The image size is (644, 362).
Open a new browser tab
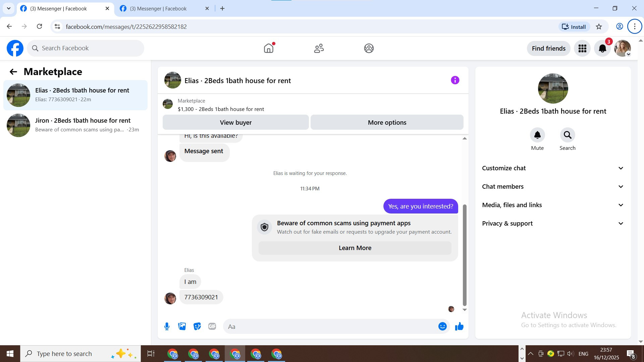coord(222,9)
